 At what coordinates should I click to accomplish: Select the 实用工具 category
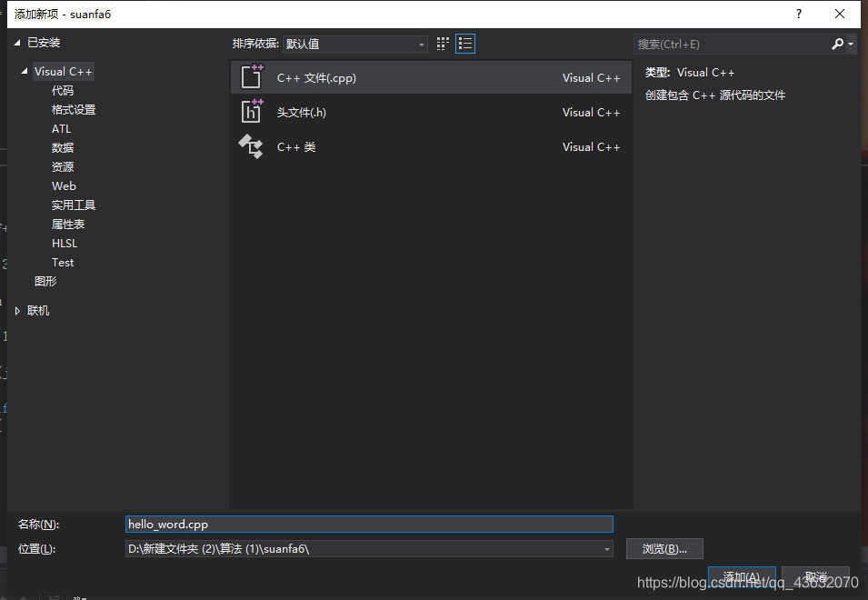pos(74,205)
